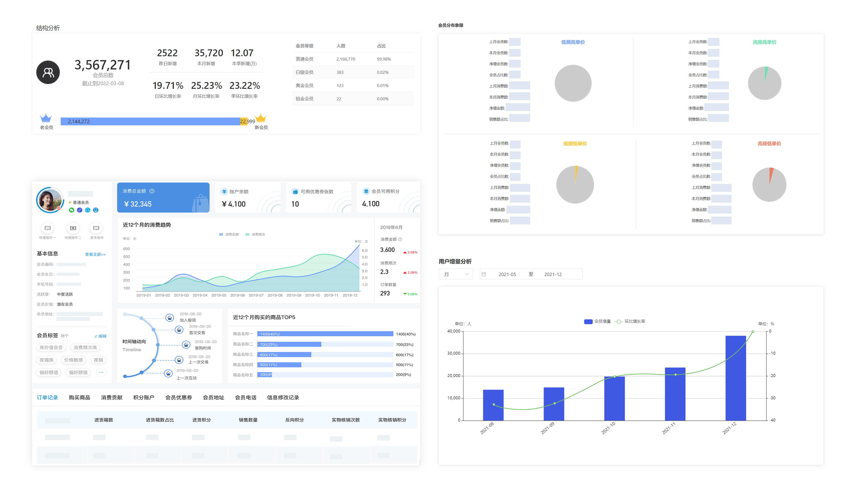Click the green WeChat icon under 普通会员

point(71,210)
